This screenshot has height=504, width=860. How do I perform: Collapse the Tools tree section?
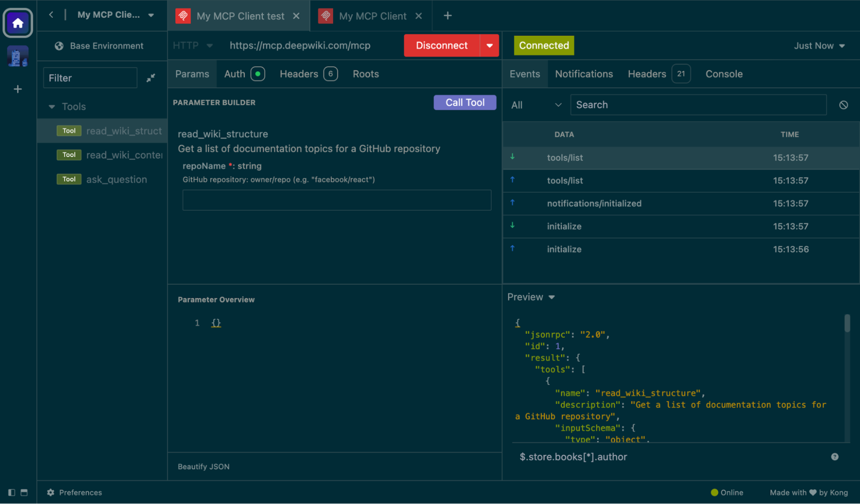(x=52, y=107)
